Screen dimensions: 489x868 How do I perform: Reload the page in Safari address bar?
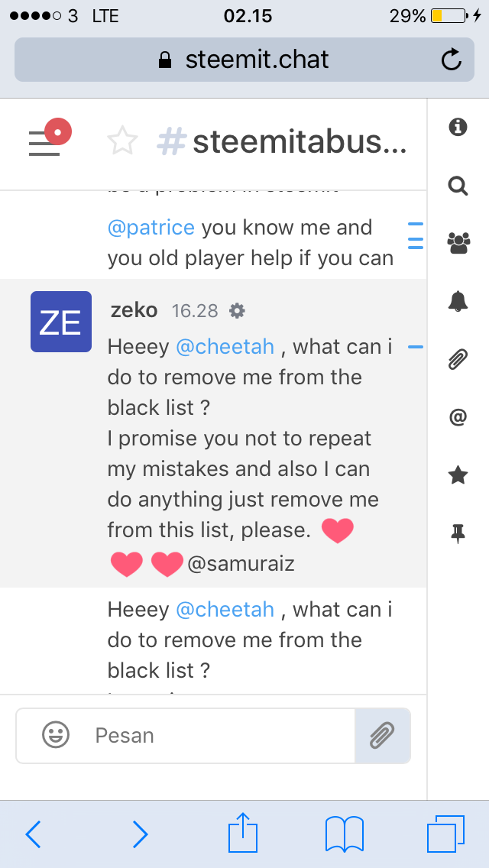pos(452,60)
